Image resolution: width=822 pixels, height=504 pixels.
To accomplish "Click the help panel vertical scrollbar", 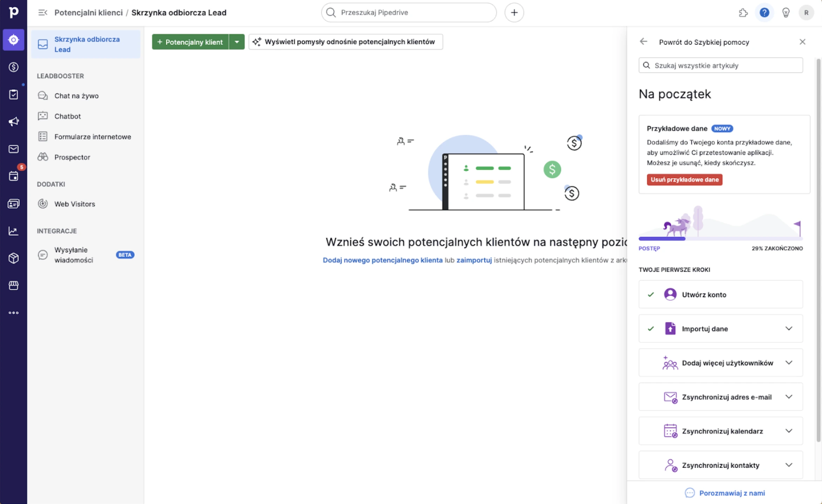I will pyautogui.click(x=818, y=251).
